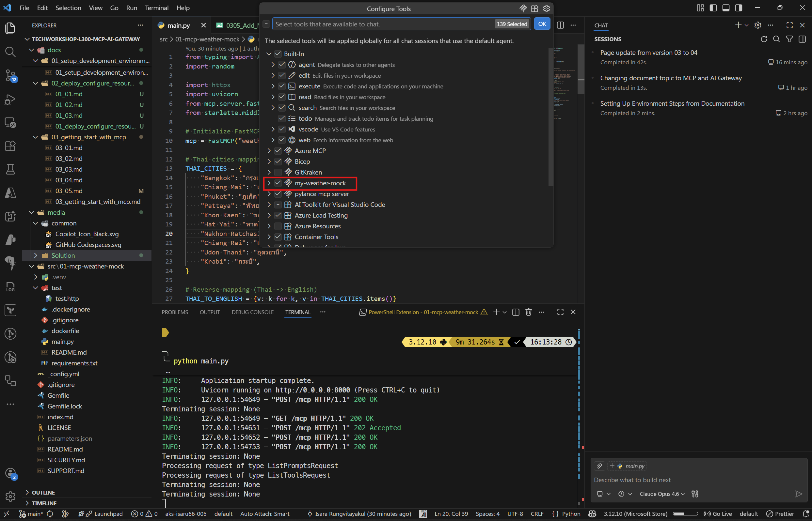Expand the edit tool entry
The image size is (812, 521).
[x=273, y=75]
